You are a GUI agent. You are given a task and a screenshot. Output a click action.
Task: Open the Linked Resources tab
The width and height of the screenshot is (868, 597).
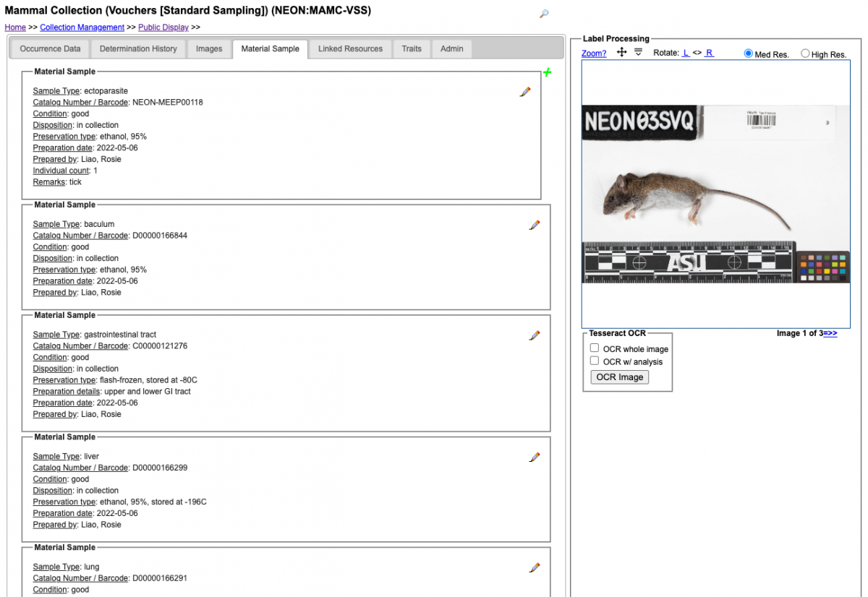[x=350, y=48]
